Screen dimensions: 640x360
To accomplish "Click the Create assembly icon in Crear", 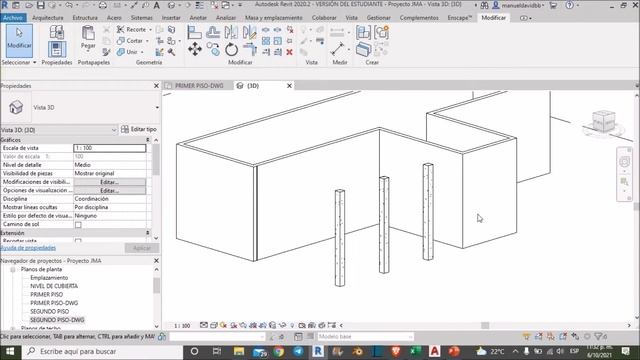I will coord(363,32).
